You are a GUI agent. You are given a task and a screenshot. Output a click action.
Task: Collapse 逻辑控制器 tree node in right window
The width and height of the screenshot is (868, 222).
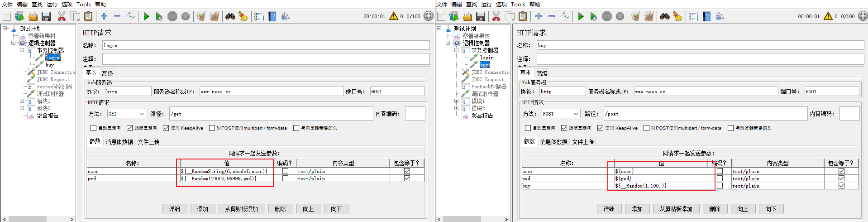pyautogui.click(x=448, y=43)
